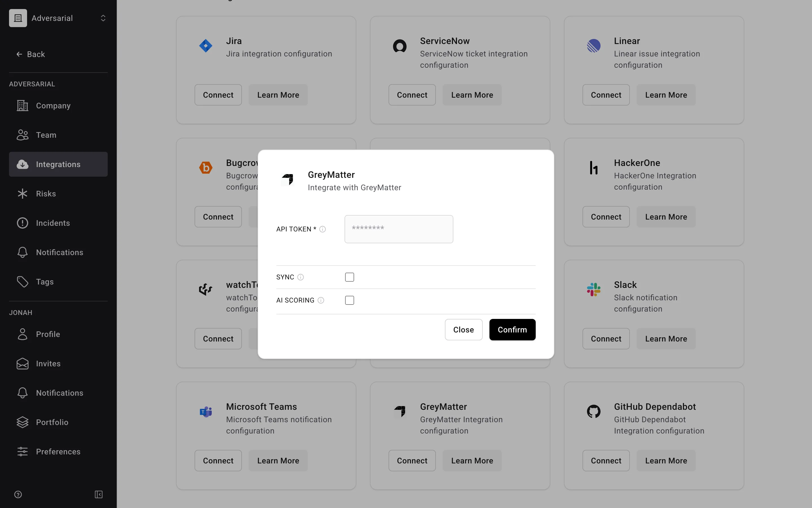Screen dimensions: 812x508
Task: Open the Preferences page
Action: [x=58, y=452]
